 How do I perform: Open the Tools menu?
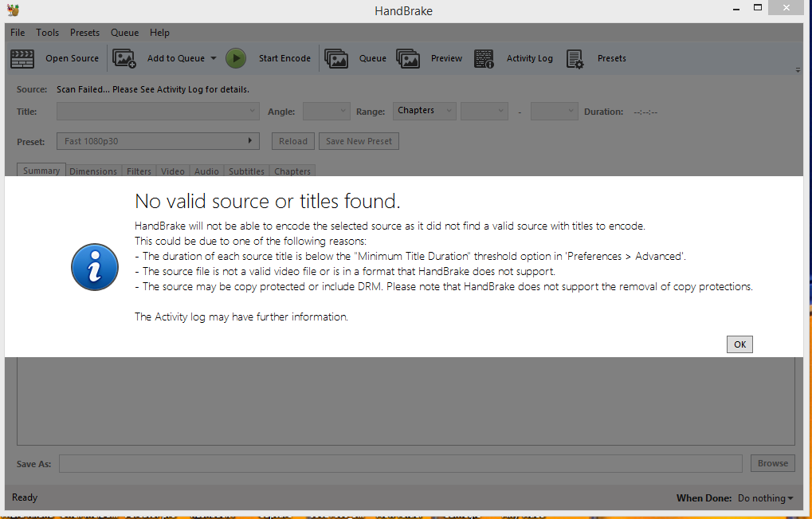point(47,32)
